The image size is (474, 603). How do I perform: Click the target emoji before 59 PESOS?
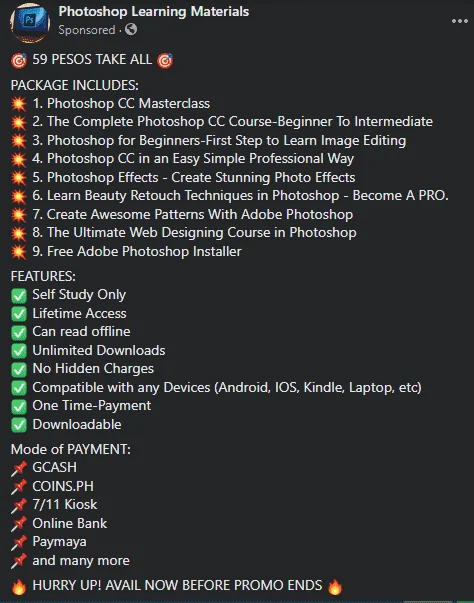[19, 60]
